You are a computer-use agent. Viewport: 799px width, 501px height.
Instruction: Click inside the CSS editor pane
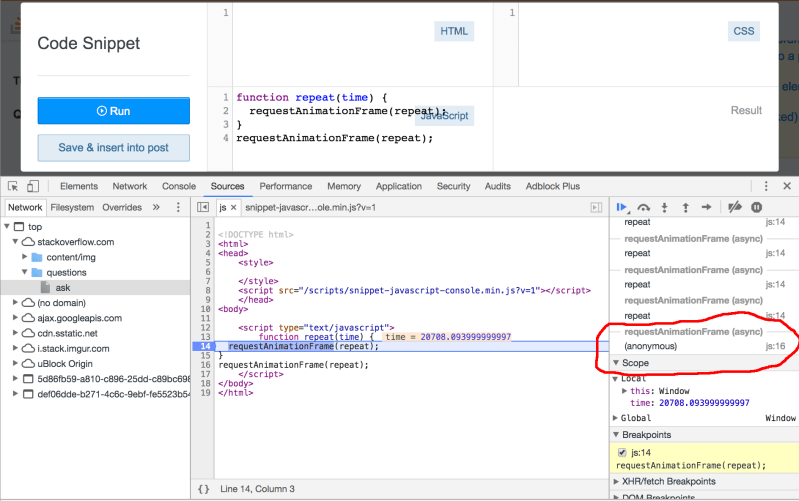pos(648,46)
